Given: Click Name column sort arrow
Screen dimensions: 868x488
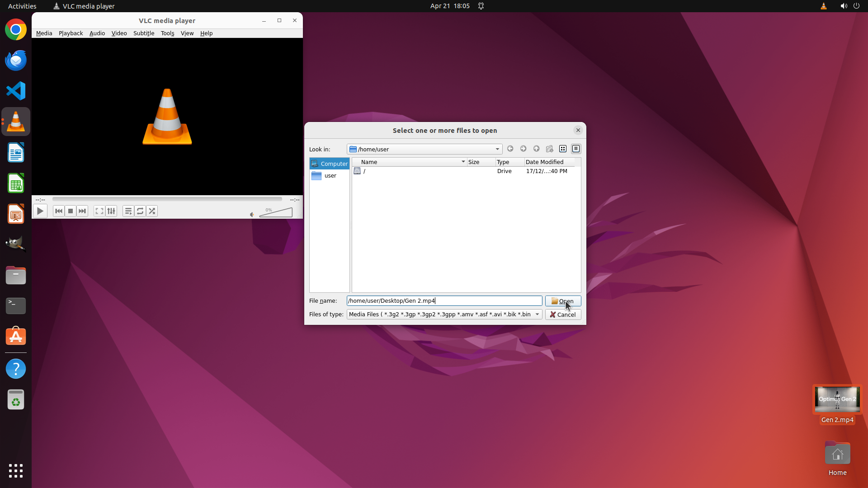Looking at the screenshot, I should click(463, 162).
